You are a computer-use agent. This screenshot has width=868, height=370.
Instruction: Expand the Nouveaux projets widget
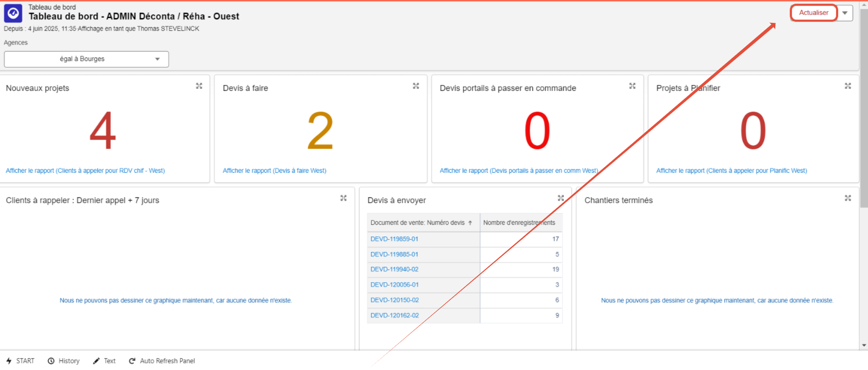(199, 86)
